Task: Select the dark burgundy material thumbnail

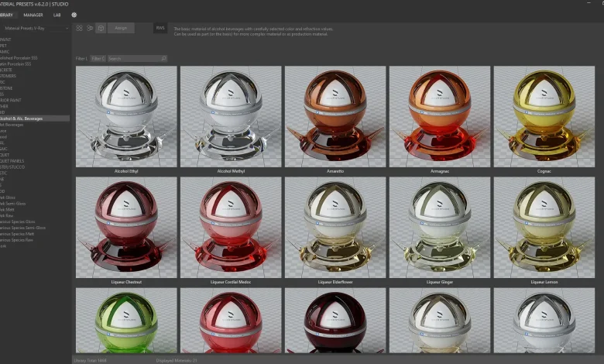Action: (335, 321)
